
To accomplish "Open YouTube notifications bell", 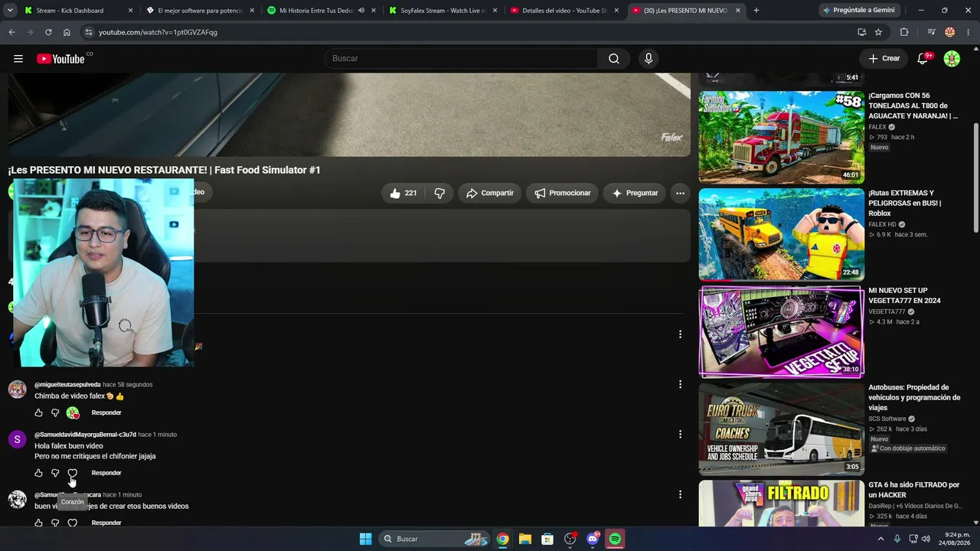I will click(923, 59).
